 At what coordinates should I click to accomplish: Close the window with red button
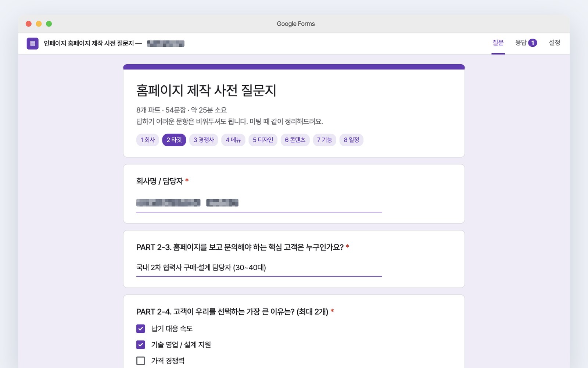29,24
